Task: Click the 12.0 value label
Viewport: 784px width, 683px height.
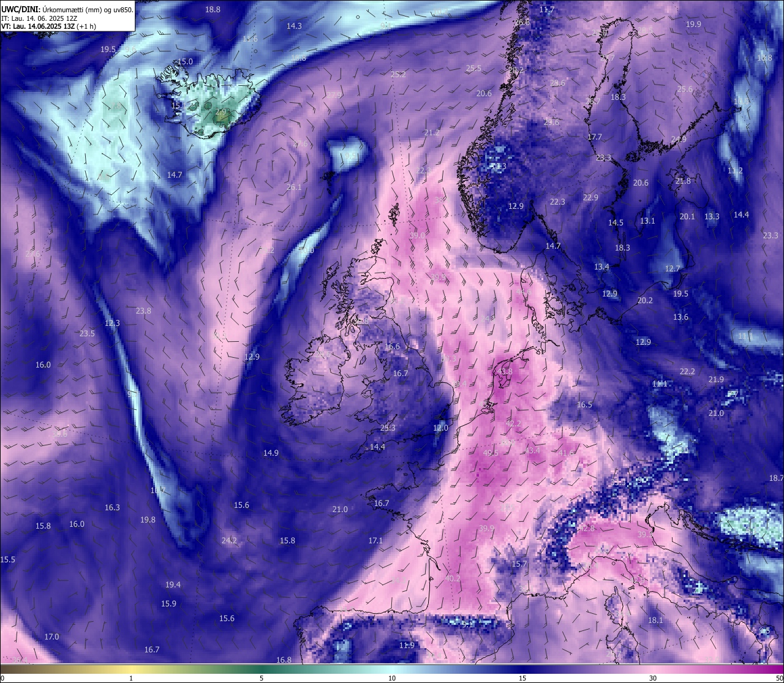Action: 440,428
